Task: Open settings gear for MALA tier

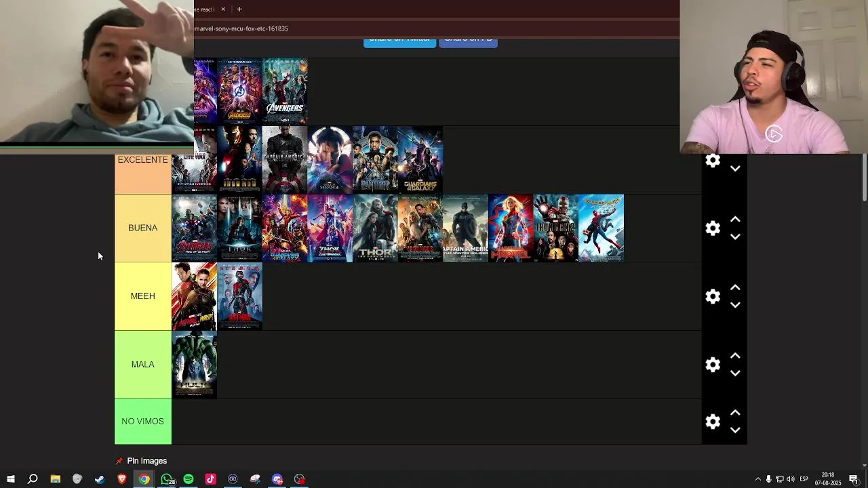Action: click(x=713, y=365)
